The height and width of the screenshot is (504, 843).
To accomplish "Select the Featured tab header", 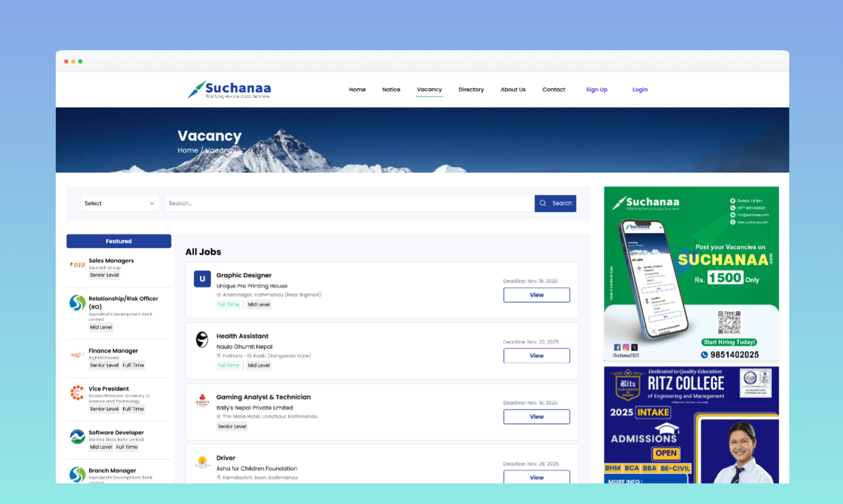I will pyautogui.click(x=119, y=241).
